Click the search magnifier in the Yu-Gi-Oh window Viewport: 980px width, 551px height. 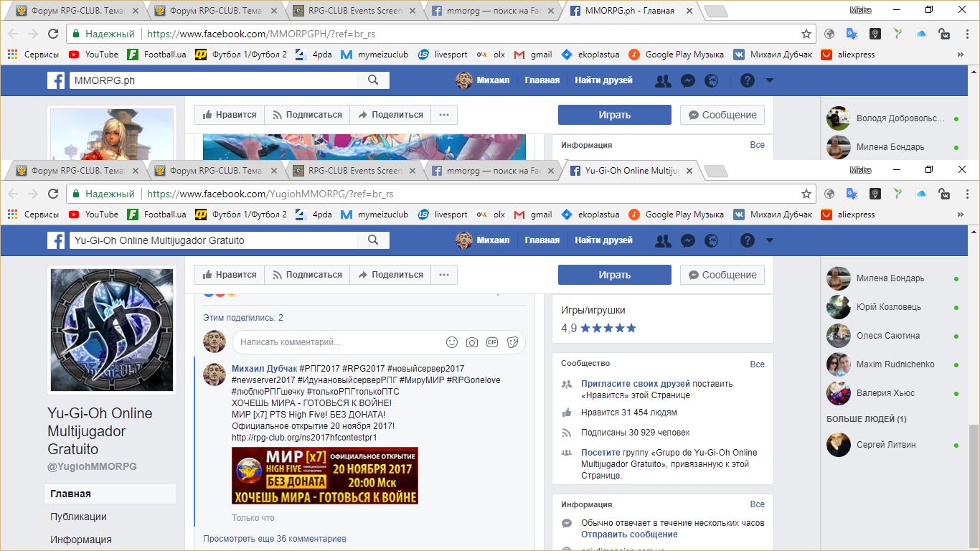(x=373, y=240)
